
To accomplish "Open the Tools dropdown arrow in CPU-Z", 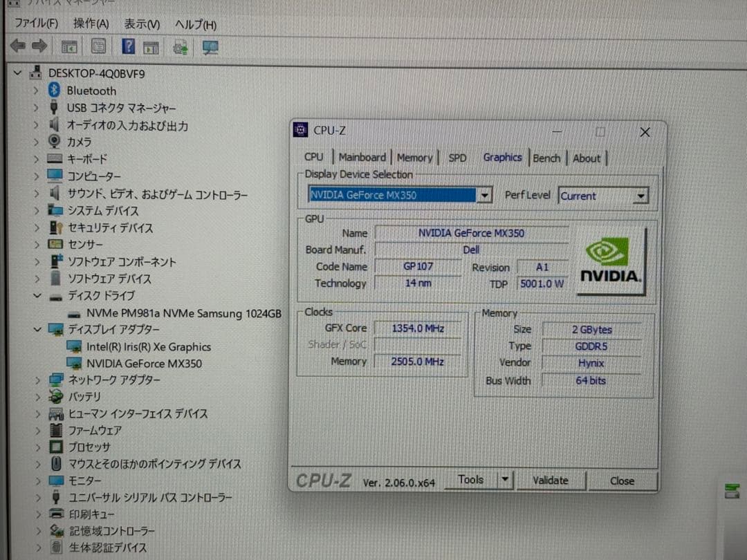I will coord(504,479).
